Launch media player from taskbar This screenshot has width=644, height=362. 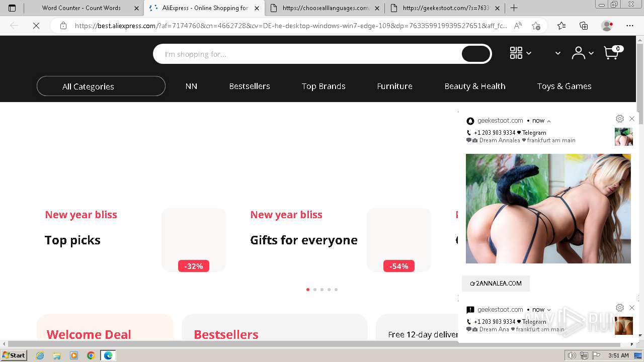[74, 355]
